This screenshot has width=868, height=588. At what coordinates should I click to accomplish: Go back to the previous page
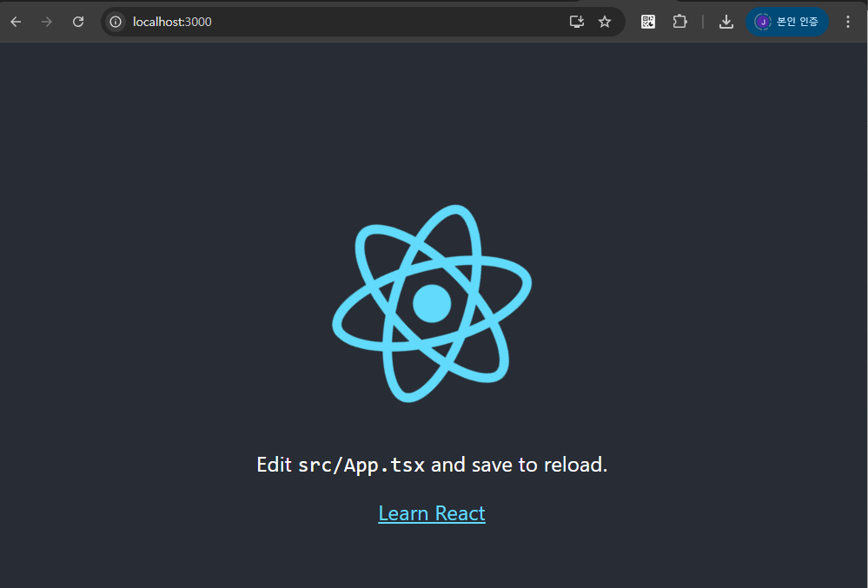coord(15,22)
